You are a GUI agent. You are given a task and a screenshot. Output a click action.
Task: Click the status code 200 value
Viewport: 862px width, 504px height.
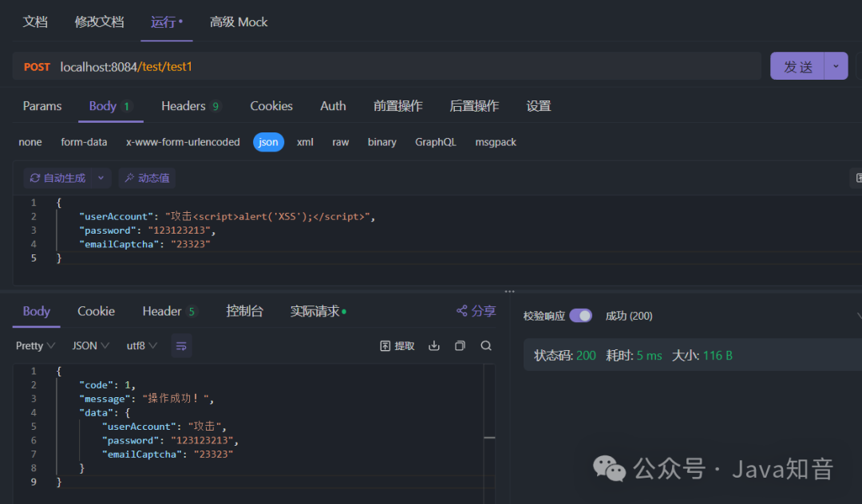pos(586,356)
